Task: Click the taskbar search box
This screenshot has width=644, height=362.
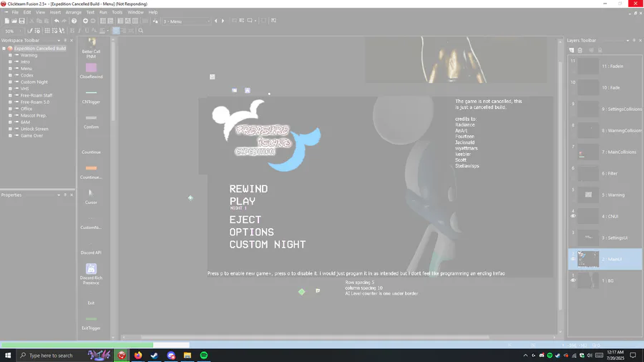Action: [x=52, y=356]
